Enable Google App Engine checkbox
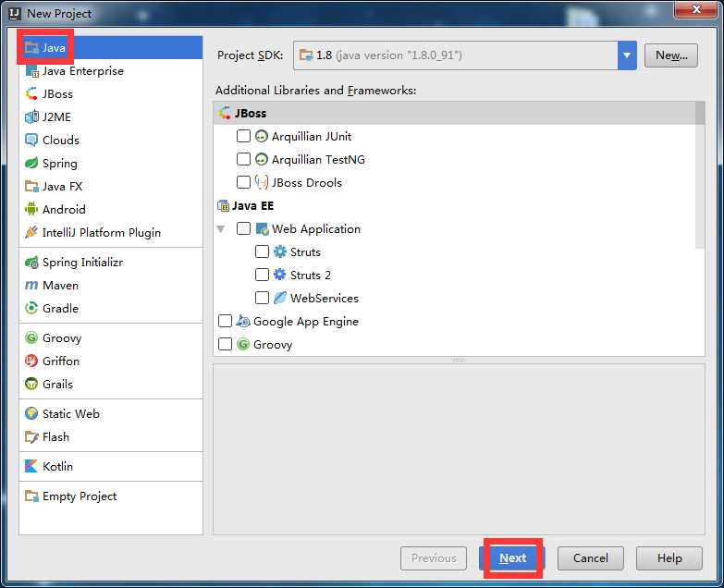Screen dimensions: 724x588 click(225, 321)
